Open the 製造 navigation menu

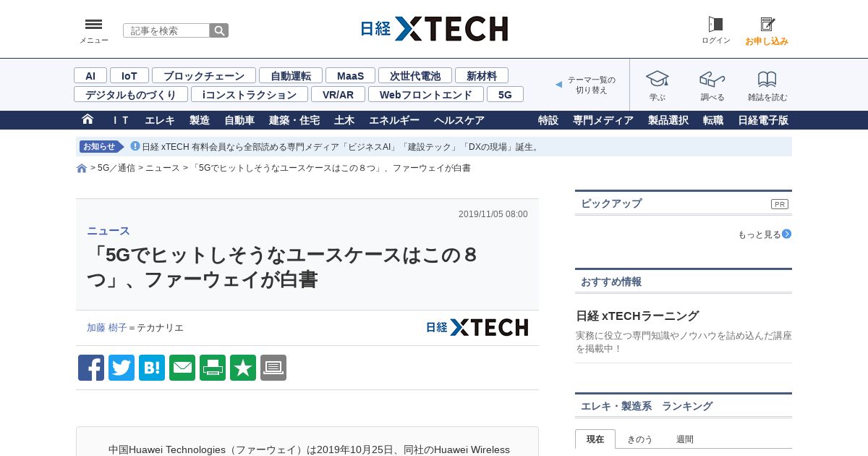coord(200,120)
